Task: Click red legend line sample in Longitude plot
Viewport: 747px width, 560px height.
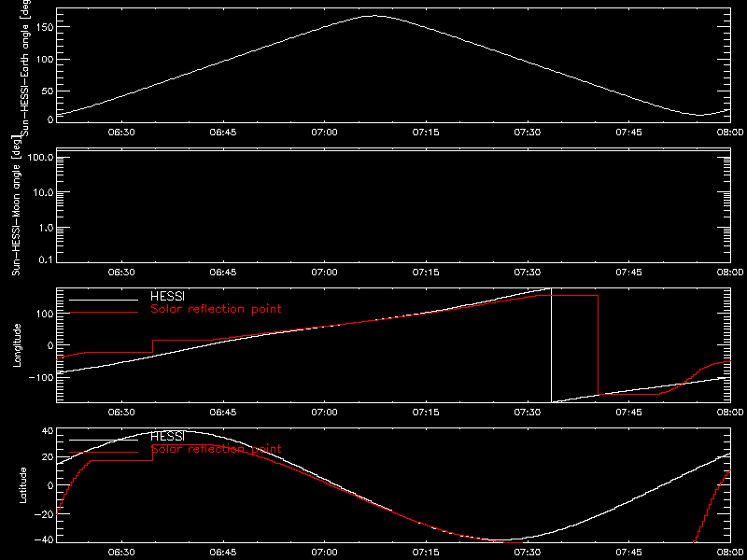Action: coord(104,313)
